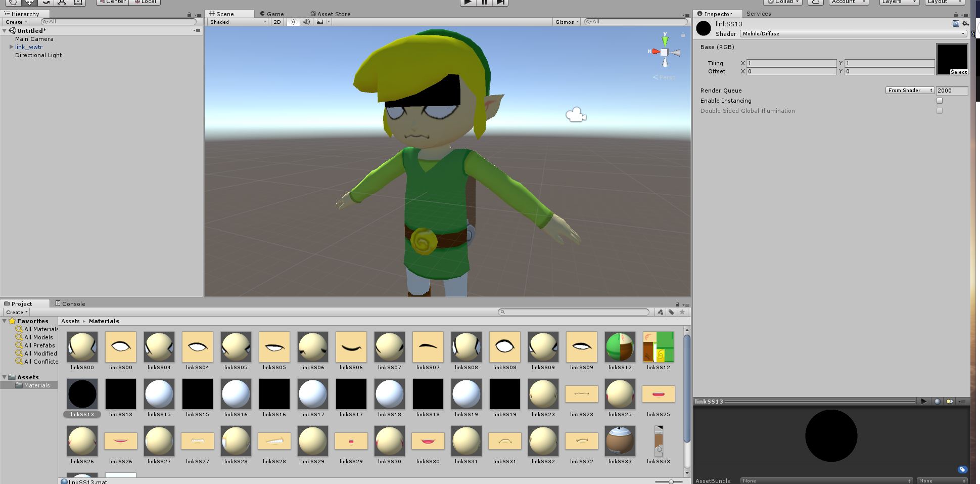Viewport: 980px width, 484px height.
Task: Open the Services tab
Action: (x=759, y=14)
